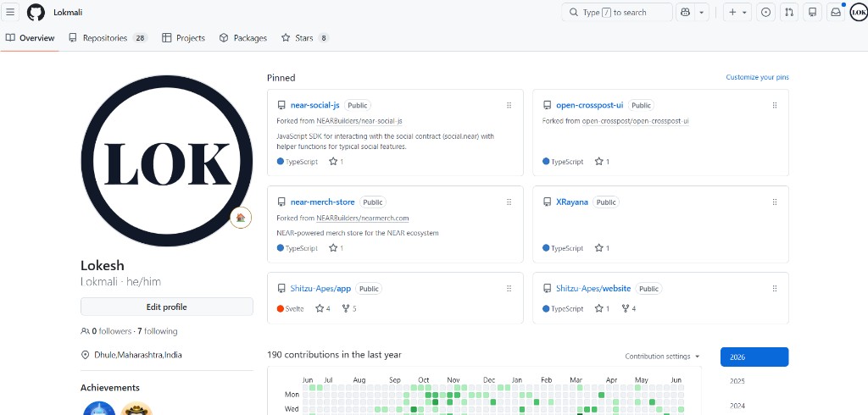The image size is (868, 415).
Task: Open the Shitzu-Apes/app repository
Action: click(x=320, y=288)
